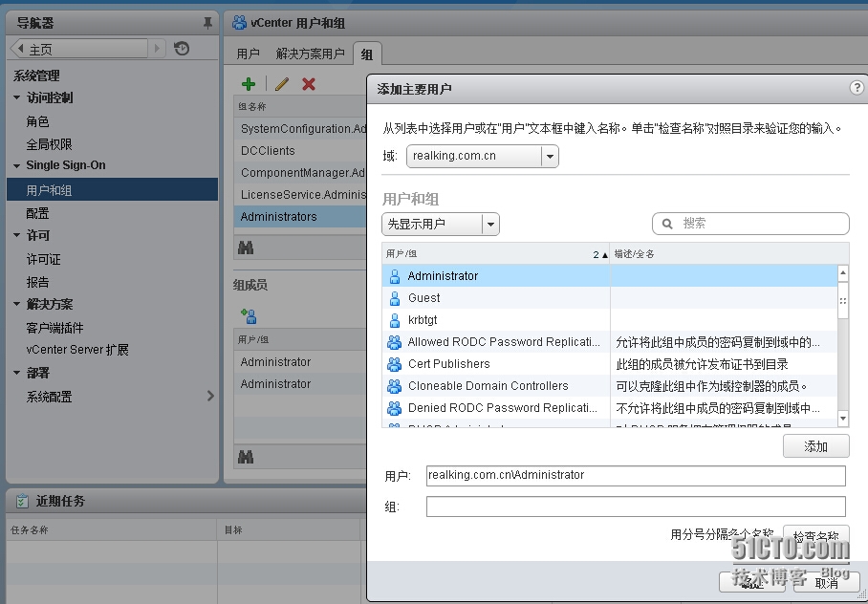Open 角色 in navigator
The image size is (868, 604).
(37, 121)
